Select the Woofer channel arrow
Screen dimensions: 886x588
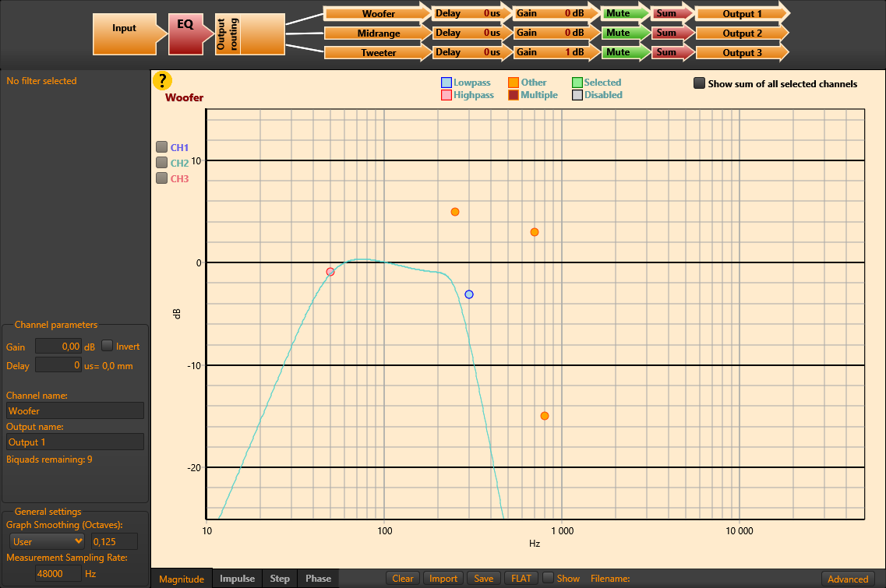coord(377,13)
